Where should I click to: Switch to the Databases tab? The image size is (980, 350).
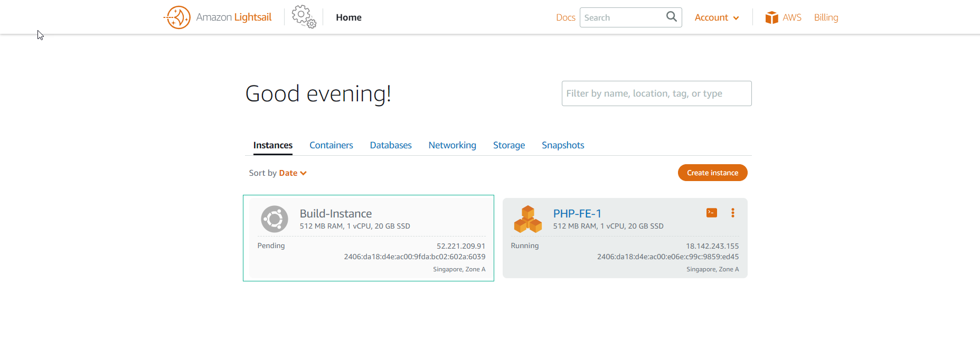391,145
